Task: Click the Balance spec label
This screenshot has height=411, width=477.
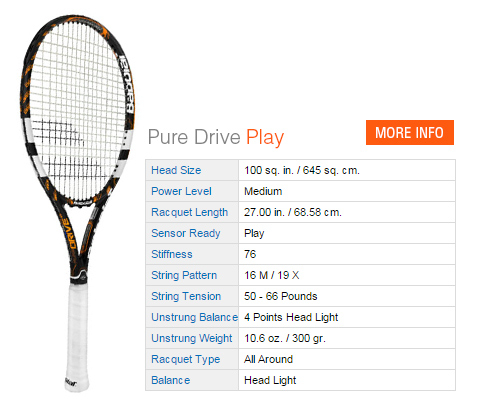Action: [170, 380]
